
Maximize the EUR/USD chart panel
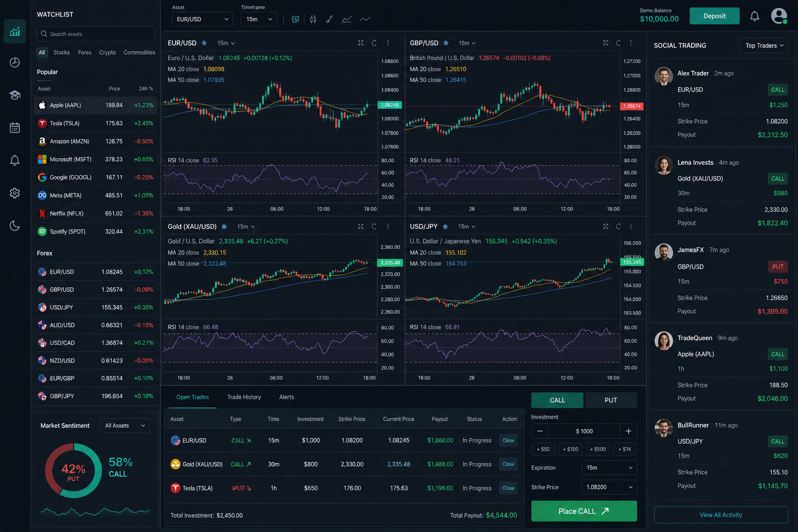(361, 43)
